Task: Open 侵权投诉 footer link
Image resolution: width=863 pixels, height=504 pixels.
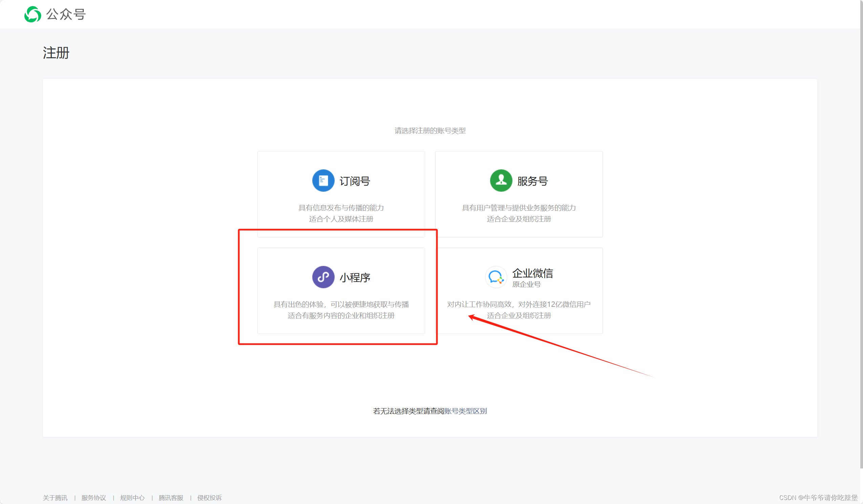Action: click(x=209, y=498)
